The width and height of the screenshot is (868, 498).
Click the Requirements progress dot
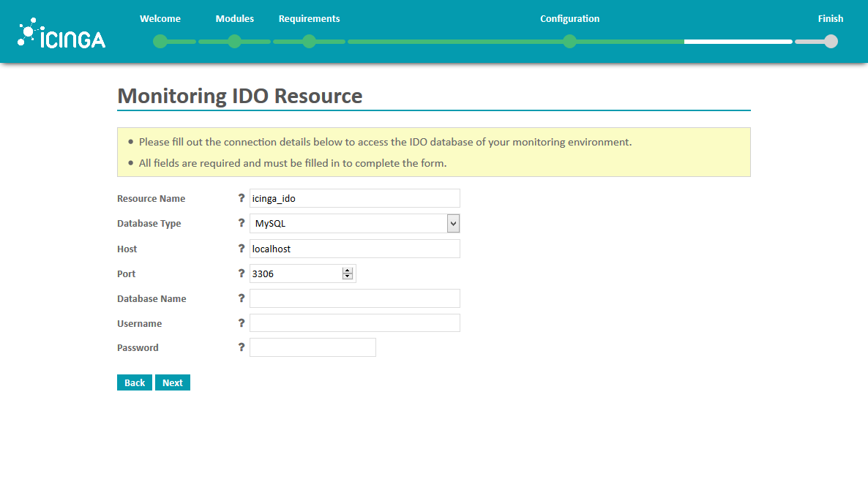pos(310,42)
